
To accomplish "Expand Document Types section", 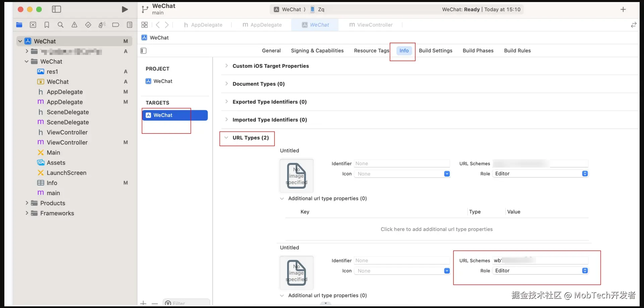I will [226, 84].
